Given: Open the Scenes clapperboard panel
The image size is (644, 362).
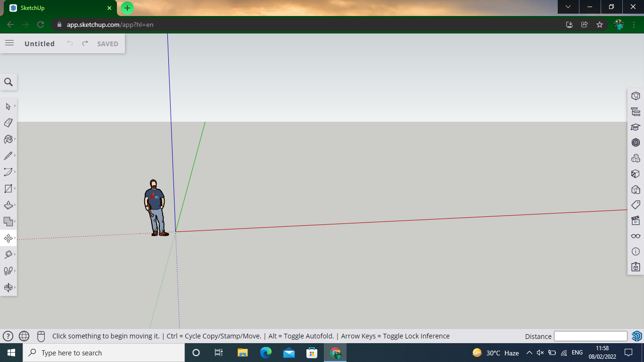Looking at the screenshot, I should pos(636,221).
